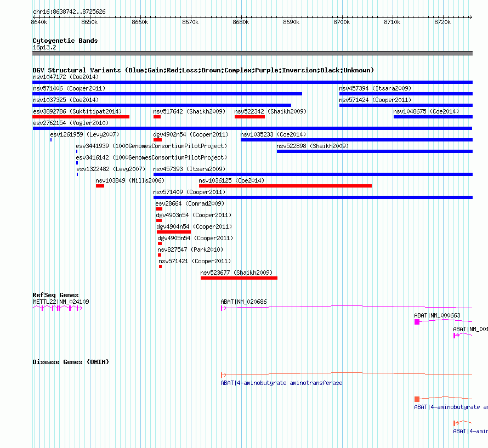Click the 8650k ruler tick label

click(x=89, y=22)
